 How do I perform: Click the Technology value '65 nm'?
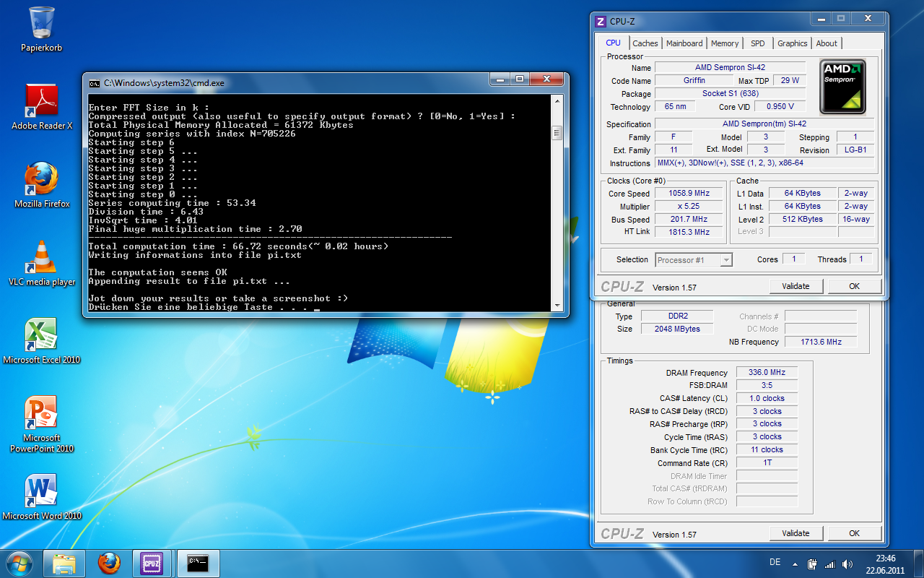676,107
